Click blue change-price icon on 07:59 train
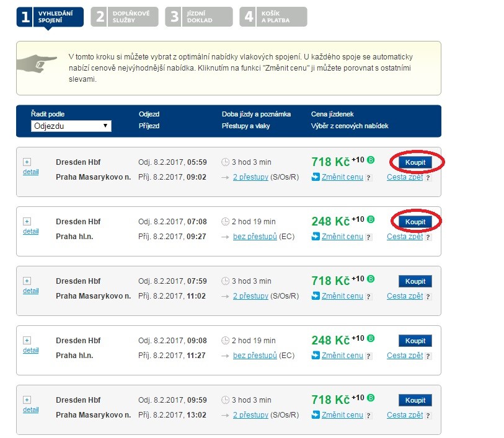The width and height of the screenshot is (504, 438). coord(316,296)
